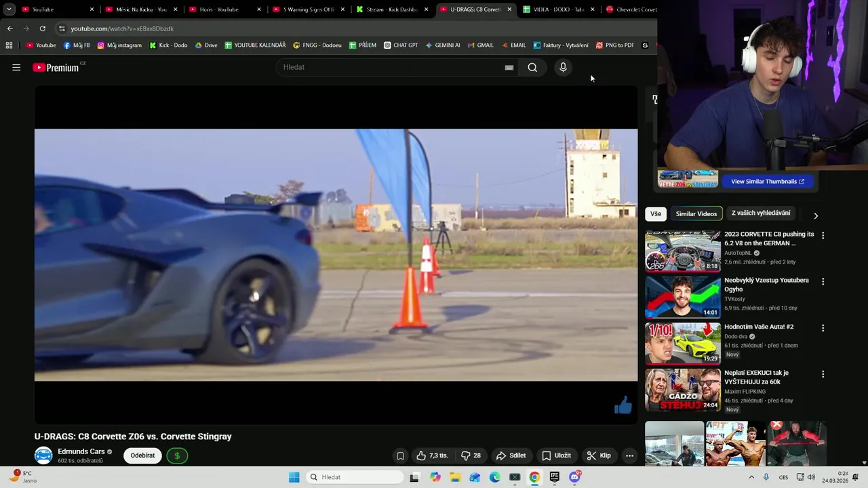Open options for Neobvyklý Vzestup video
This screenshot has width=868, height=488.
pos(823,281)
